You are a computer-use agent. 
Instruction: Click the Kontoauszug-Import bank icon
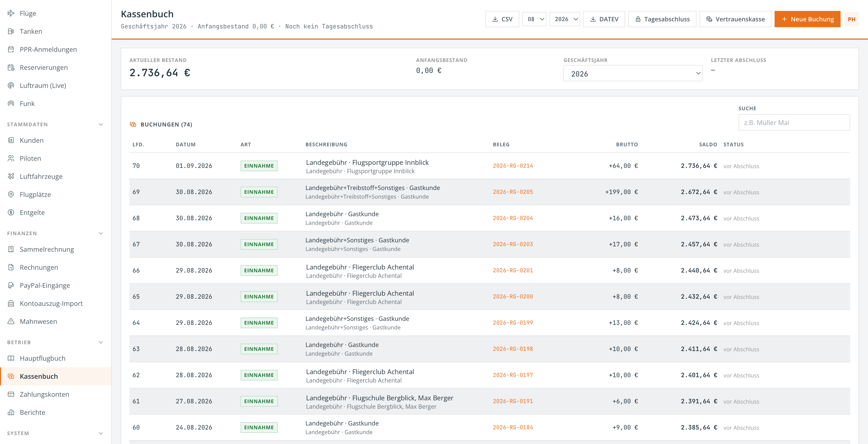tap(11, 304)
